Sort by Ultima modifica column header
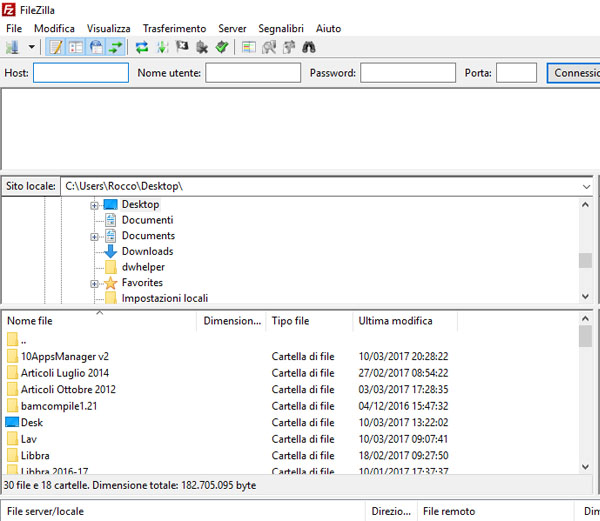Screen dimensions: 600x521 (405, 321)
